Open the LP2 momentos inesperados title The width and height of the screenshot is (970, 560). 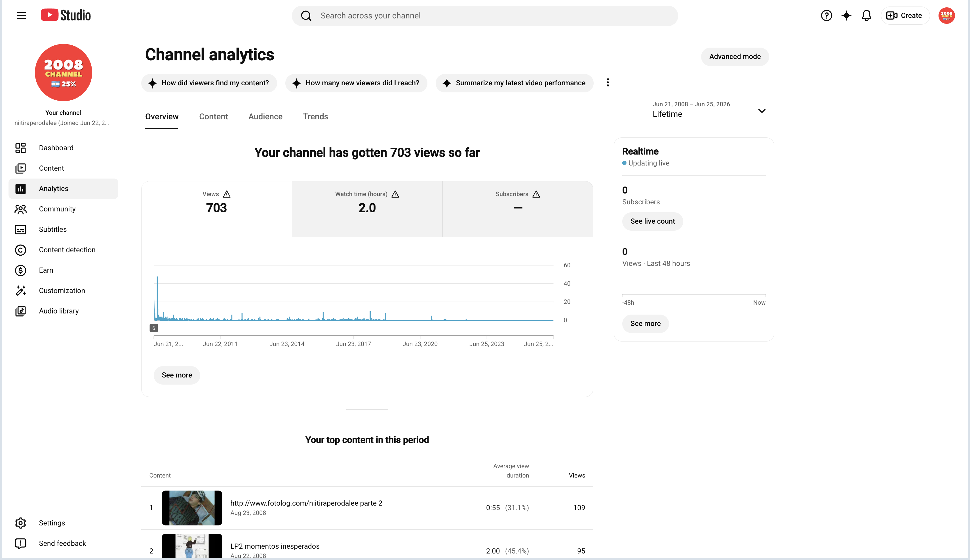coord(275,546)
